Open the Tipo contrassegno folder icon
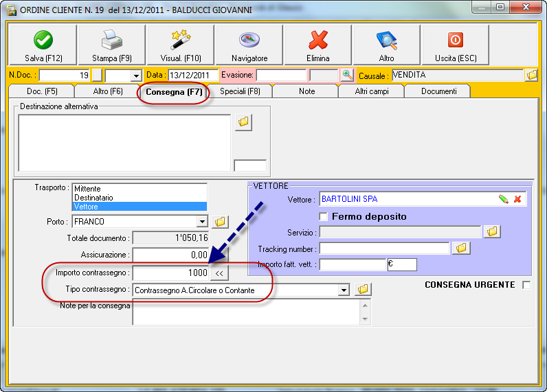 pyautogui.click(x=363, y=289)
